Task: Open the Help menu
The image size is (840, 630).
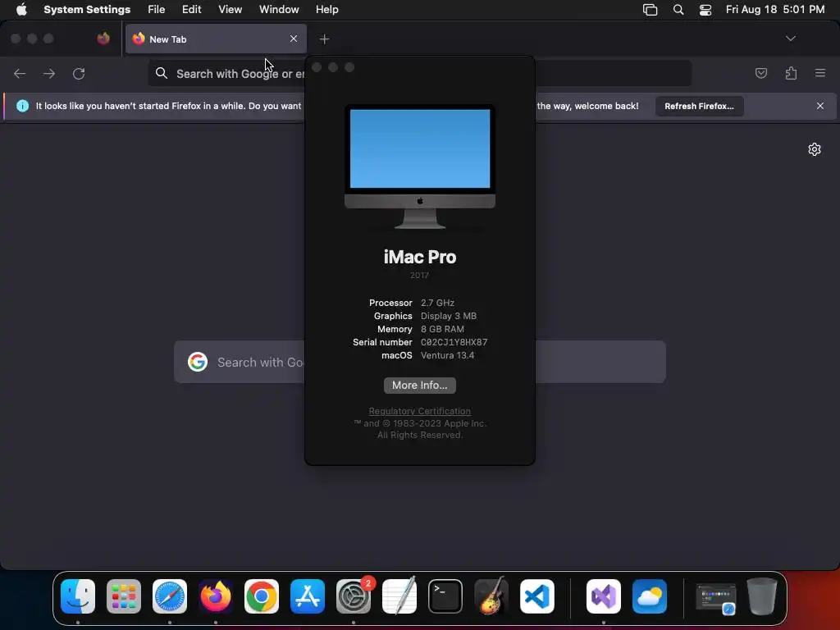Action: tap(326, 9)
